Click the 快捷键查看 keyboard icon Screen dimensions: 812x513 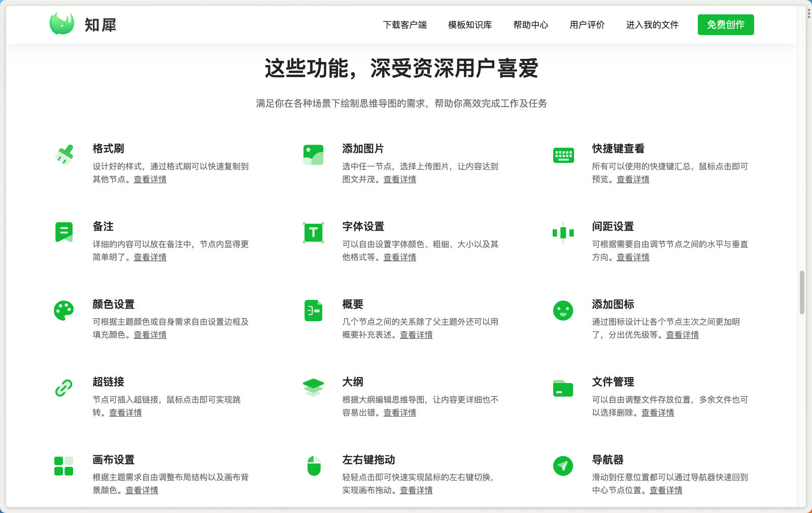coord(563,154)
